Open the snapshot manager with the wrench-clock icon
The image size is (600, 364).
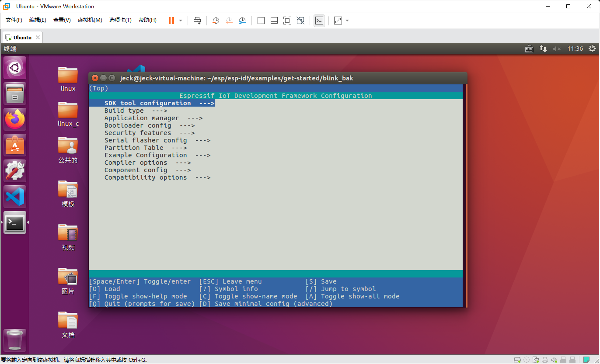(243, 21)
